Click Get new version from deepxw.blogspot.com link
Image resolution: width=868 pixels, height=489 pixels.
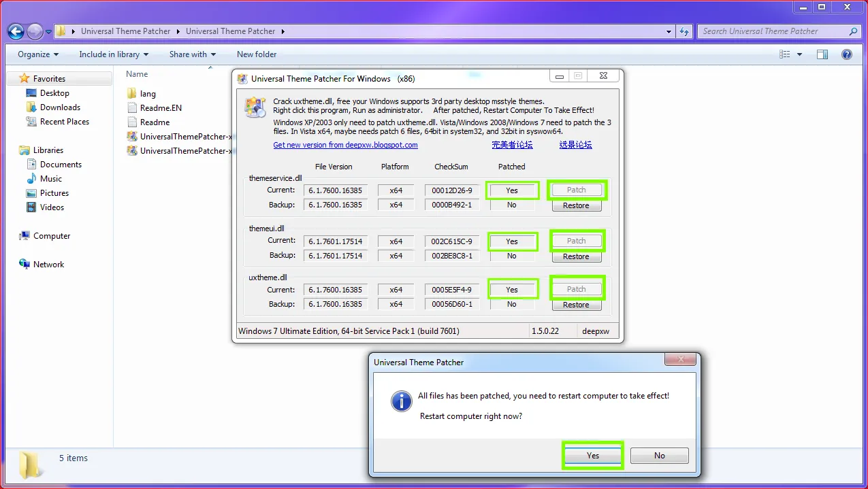[x=345, y=145]
